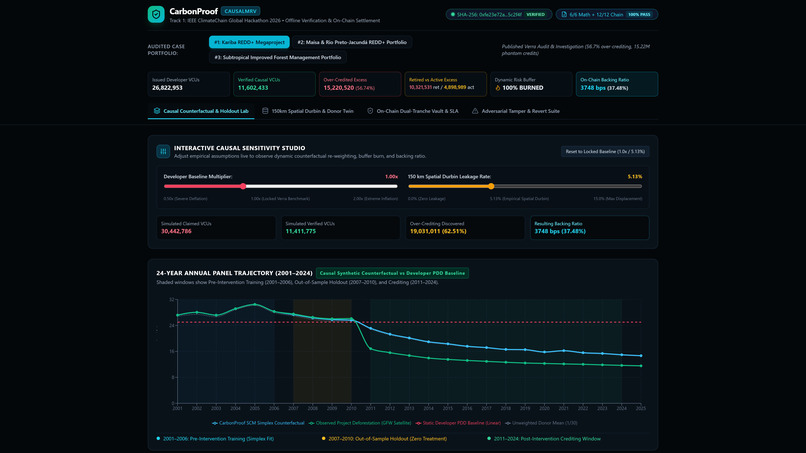This screenshot has height=453, width=806.
Task: Click the Published Verra Audit & Investigation note
Action: [x=576, y=49]
